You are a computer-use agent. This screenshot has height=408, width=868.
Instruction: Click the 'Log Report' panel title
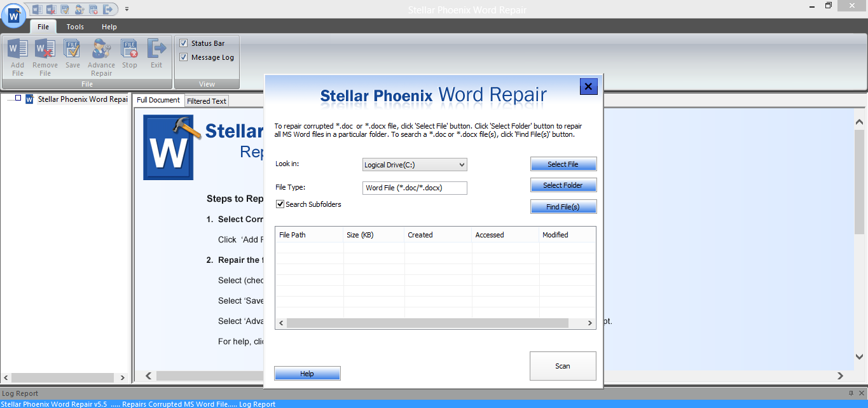pos(20,393)
